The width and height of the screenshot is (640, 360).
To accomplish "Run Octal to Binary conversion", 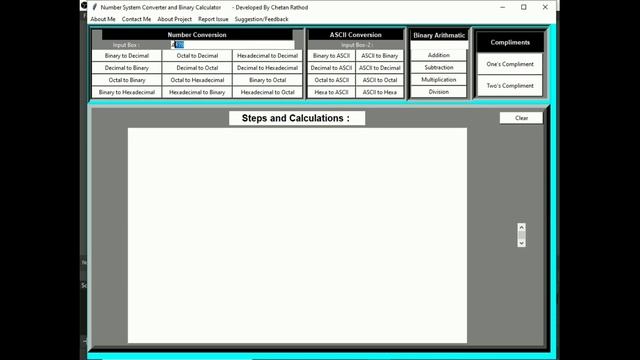I will 127,80.
